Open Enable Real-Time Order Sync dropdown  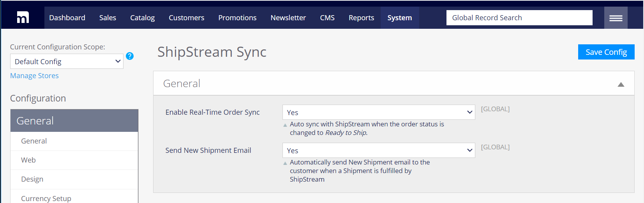pyautogui.click(x=378, y=112)
